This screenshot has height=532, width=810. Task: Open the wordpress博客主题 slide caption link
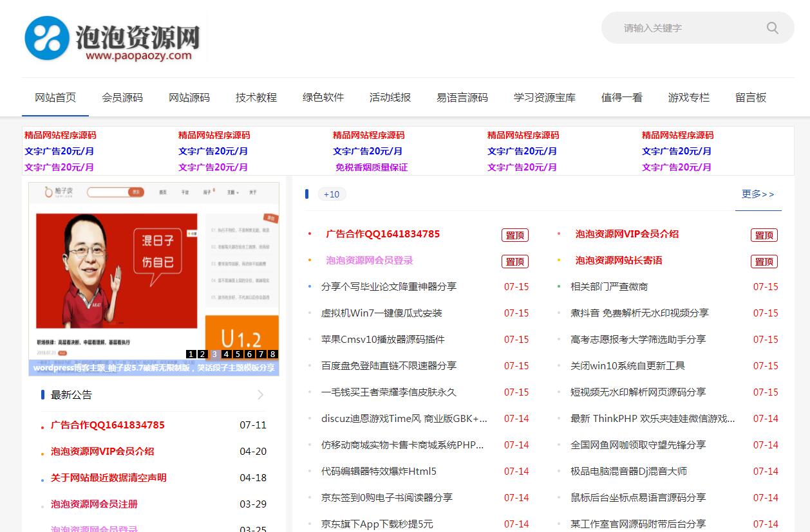pyautogui.click(x=154, y=369)
